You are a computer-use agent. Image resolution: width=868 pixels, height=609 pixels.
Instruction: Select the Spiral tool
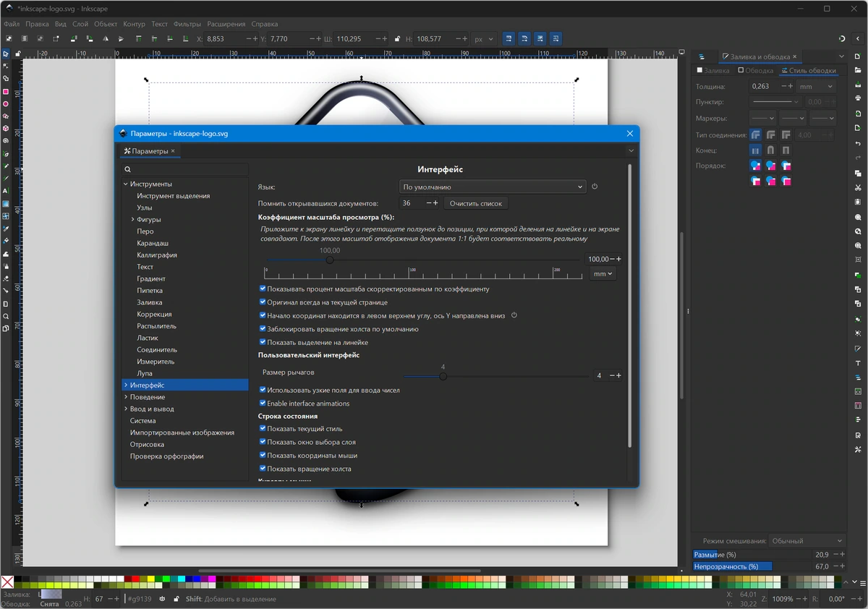click(x=6, y=140)
